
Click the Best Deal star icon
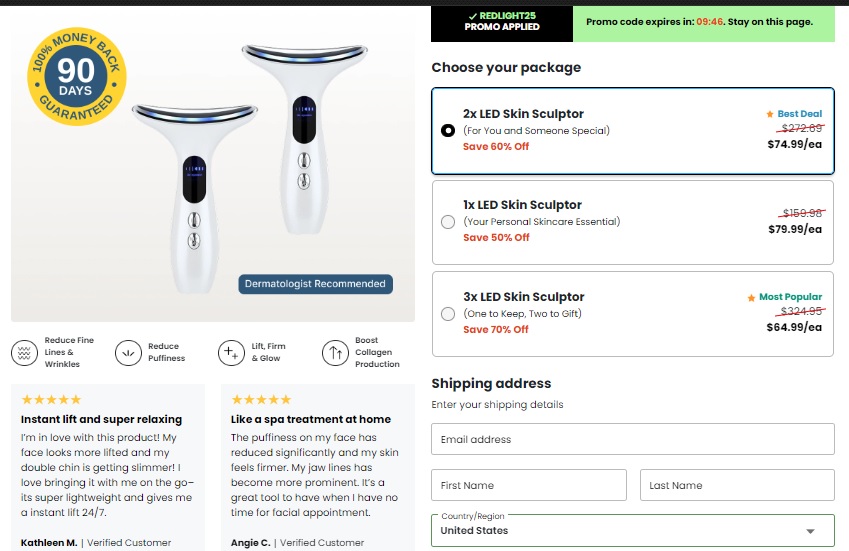pos(770,115)
